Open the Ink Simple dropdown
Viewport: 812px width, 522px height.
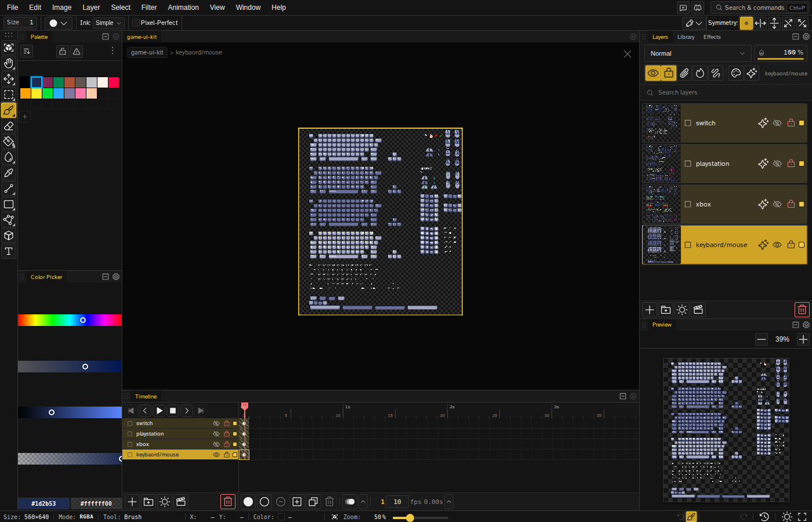pos(108,23)
